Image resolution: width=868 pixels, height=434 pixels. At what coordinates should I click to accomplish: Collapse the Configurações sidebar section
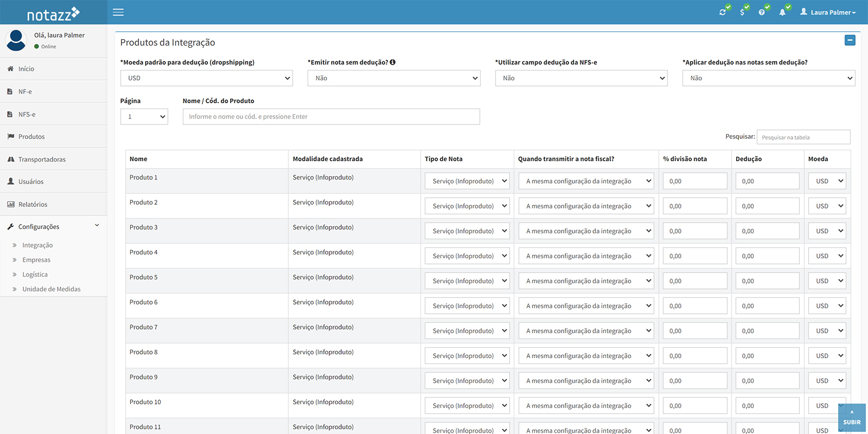pyautogui.click(x=53, y=227)
